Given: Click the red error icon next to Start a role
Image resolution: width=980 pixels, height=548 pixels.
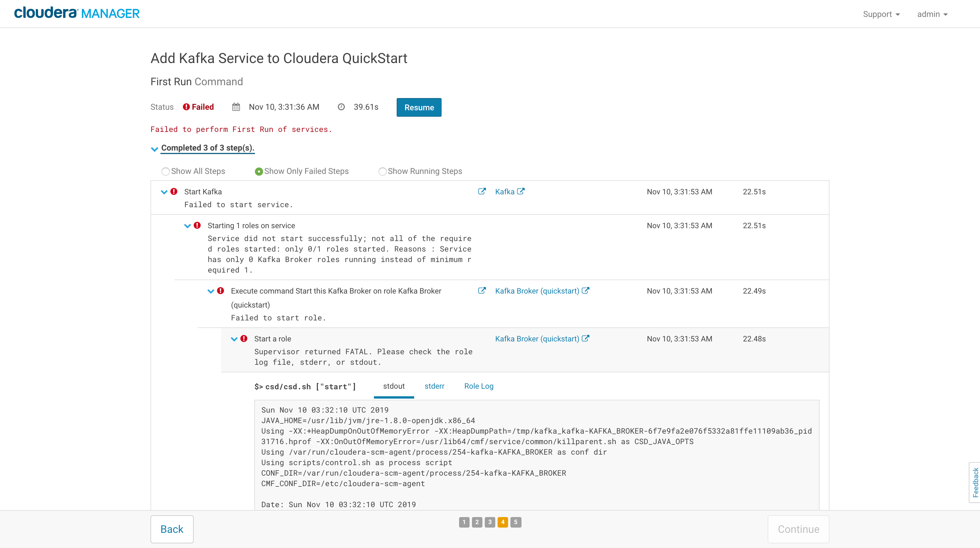Looking at the screenshot, I should pos(244,339).
